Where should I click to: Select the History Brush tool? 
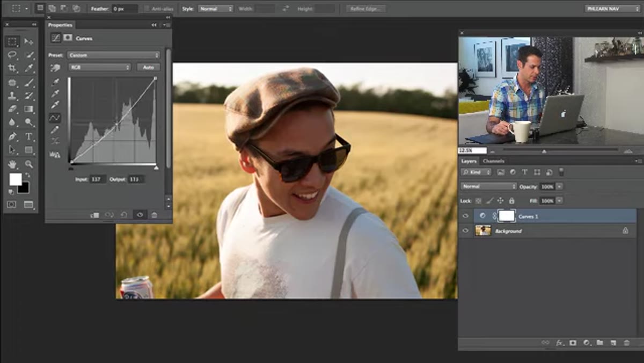pos(29,96)
